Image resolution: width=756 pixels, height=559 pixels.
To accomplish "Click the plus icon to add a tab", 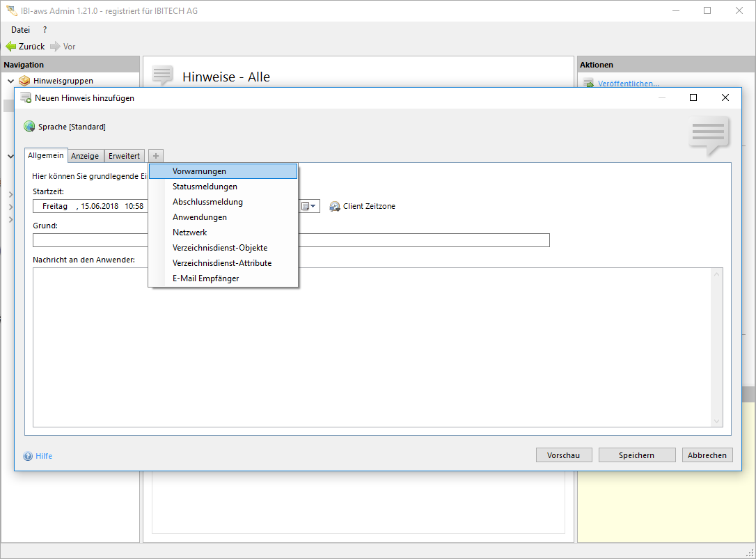I will point(156,156).
